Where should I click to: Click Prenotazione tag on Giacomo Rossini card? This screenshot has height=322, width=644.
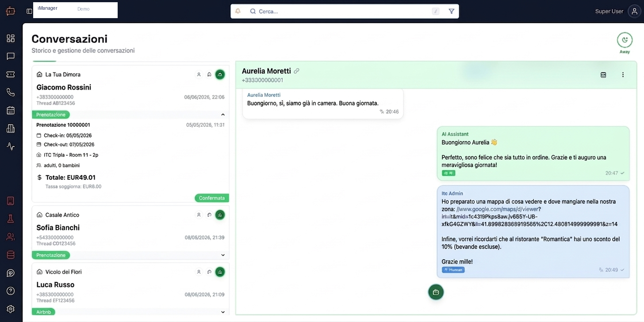point(51,115)
